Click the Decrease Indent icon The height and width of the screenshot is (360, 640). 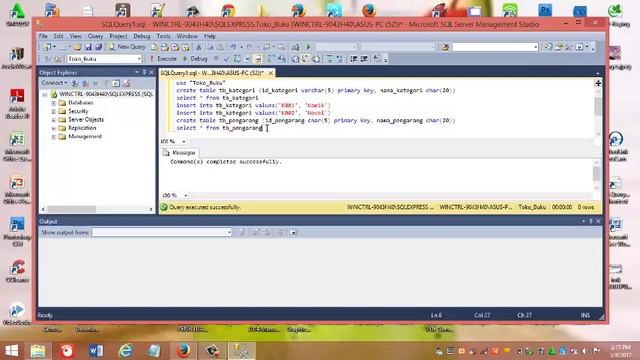click(x=353, y=59)
